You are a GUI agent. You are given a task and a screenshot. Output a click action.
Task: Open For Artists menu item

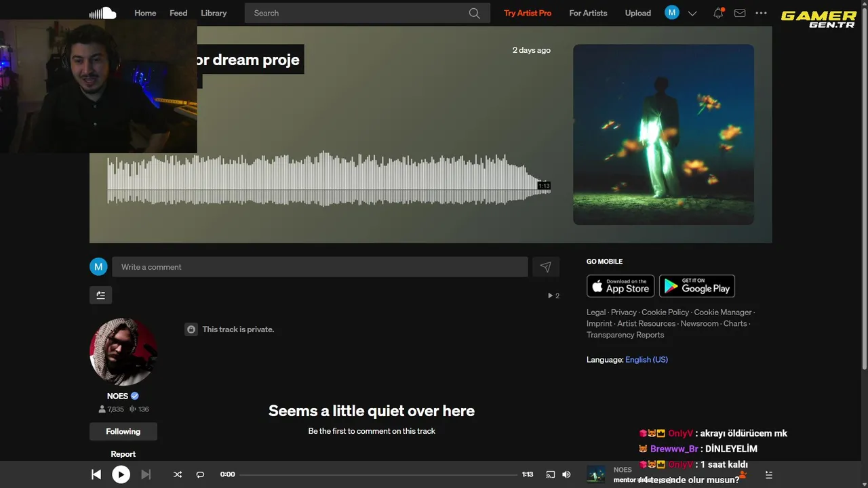588,13
